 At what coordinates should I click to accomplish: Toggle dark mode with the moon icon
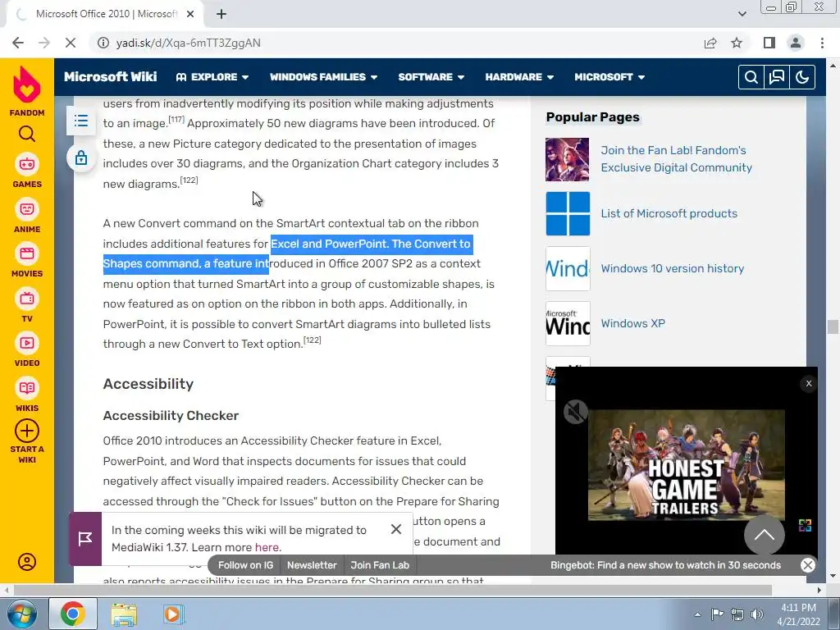tap(802, 77)
